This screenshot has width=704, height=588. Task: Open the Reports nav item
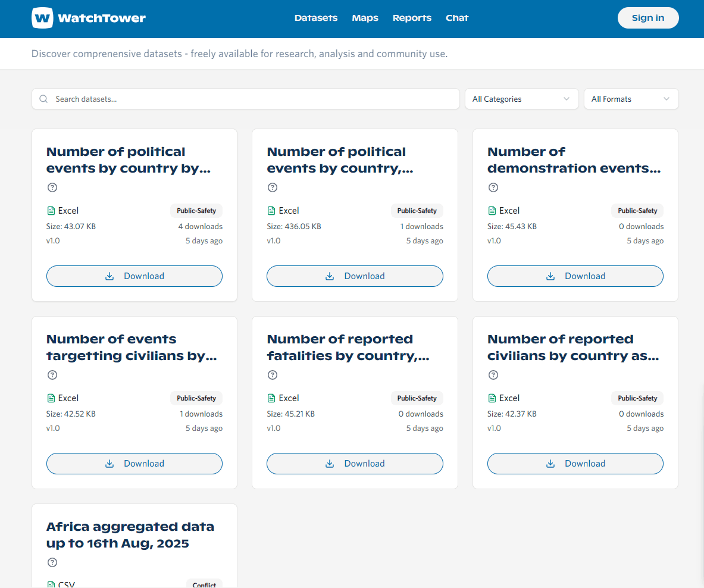pyautogui.click(x=412, y=18)
